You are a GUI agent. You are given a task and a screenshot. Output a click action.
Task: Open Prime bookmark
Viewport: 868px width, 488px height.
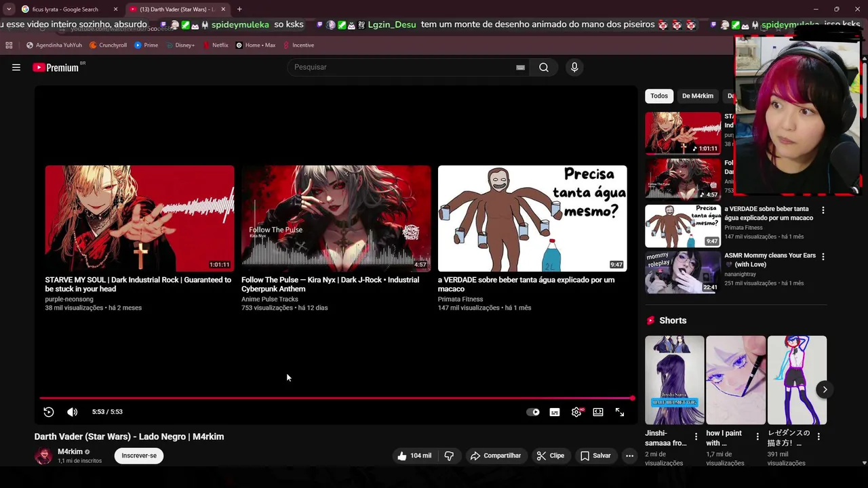[146, 45]
